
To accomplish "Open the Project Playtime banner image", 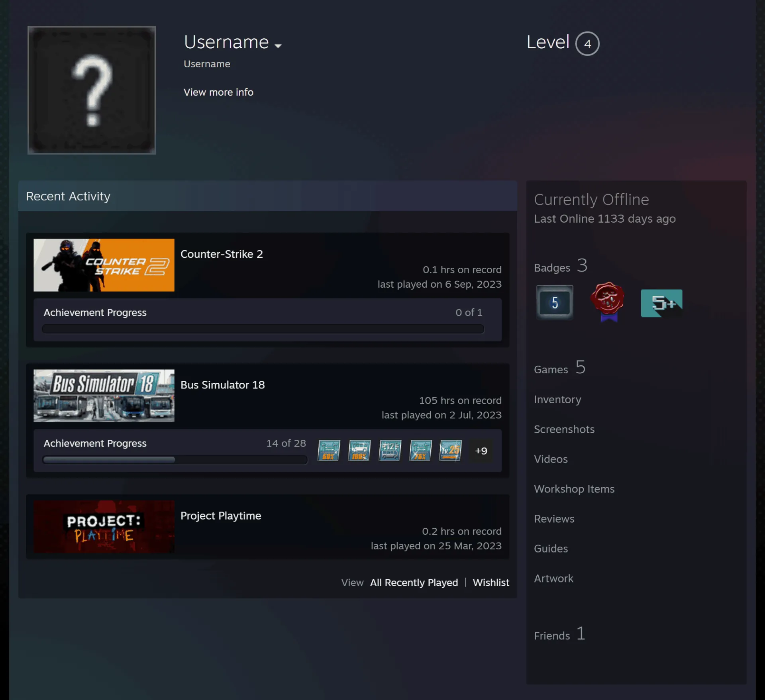I will 104,526.
